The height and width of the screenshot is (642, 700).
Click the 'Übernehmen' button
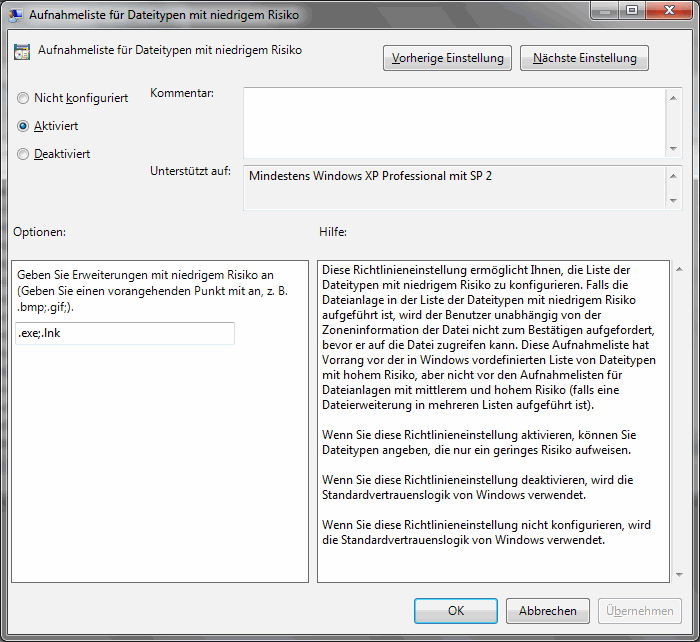click(x=639, y=610)
